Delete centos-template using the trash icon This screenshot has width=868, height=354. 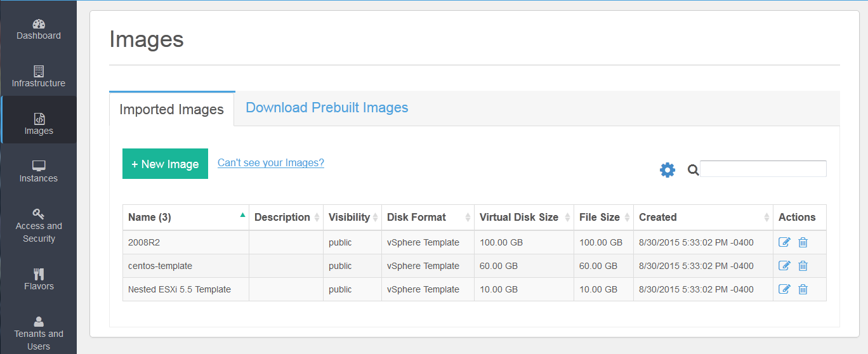pos(803,266)
